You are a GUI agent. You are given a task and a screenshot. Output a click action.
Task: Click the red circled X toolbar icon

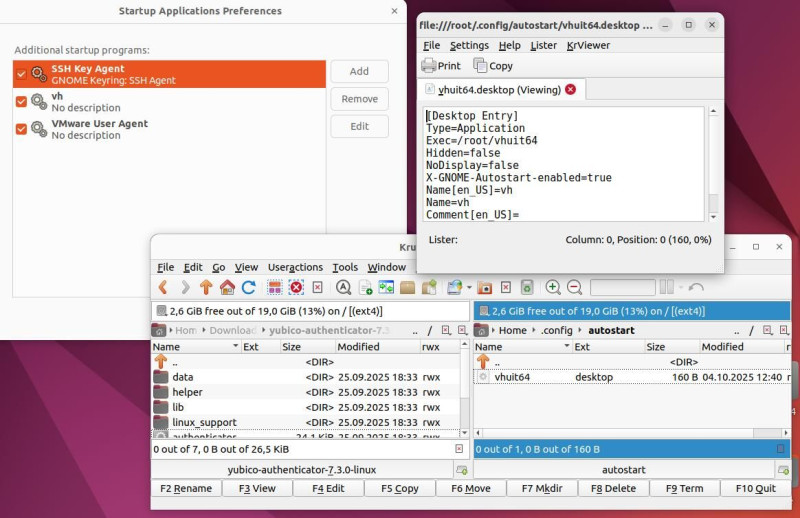[296, 288]
